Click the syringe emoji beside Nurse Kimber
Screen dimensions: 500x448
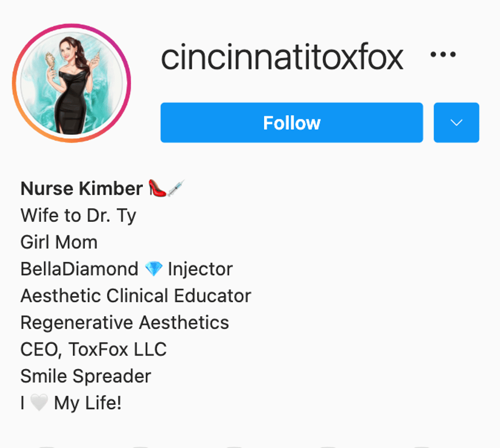(176, 188)
